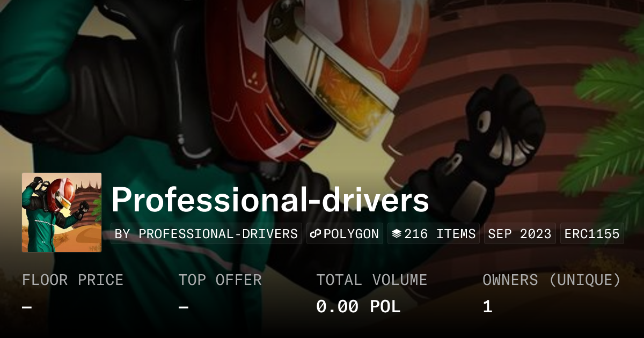Click the Polygon chain link icon

[315, 234]
